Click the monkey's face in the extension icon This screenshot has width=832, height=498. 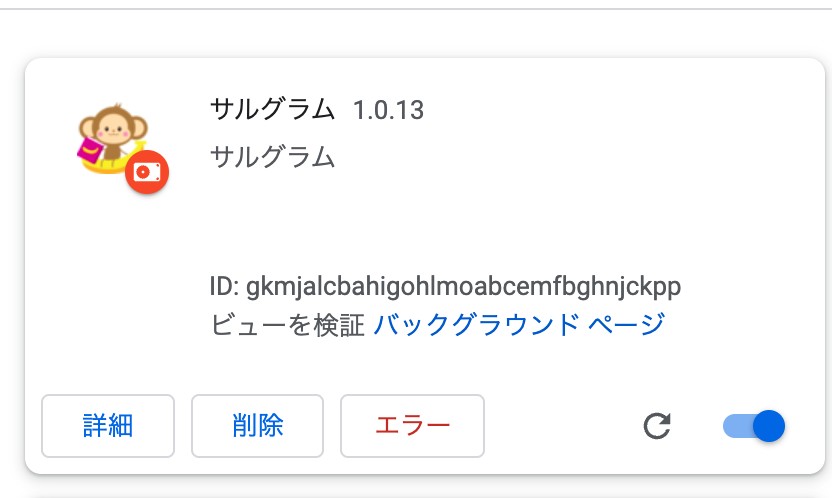point(114,129)
